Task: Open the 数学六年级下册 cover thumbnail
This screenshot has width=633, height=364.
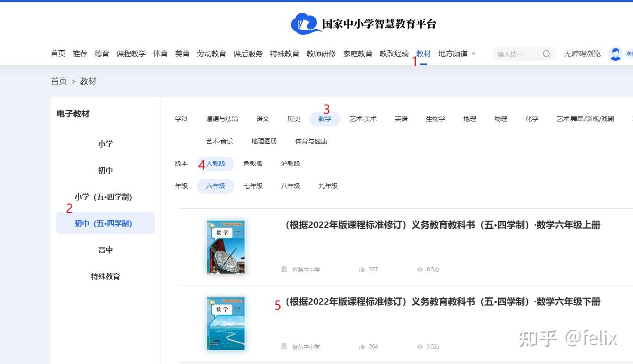Action: (x=226, y=324)
